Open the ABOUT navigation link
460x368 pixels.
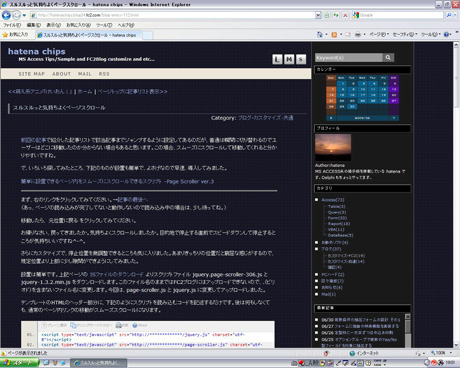[x=61, y=74]
